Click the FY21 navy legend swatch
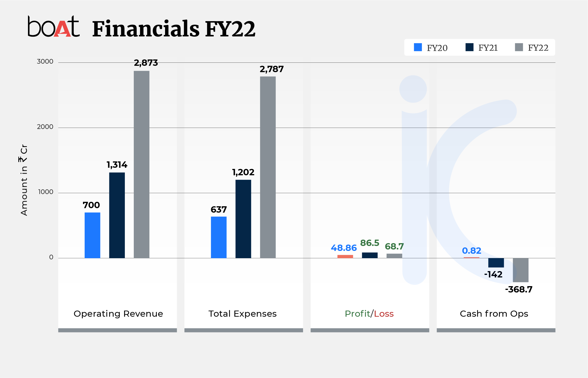The width and height of the screenshot is (588, 378). click(x=469, y=47)
